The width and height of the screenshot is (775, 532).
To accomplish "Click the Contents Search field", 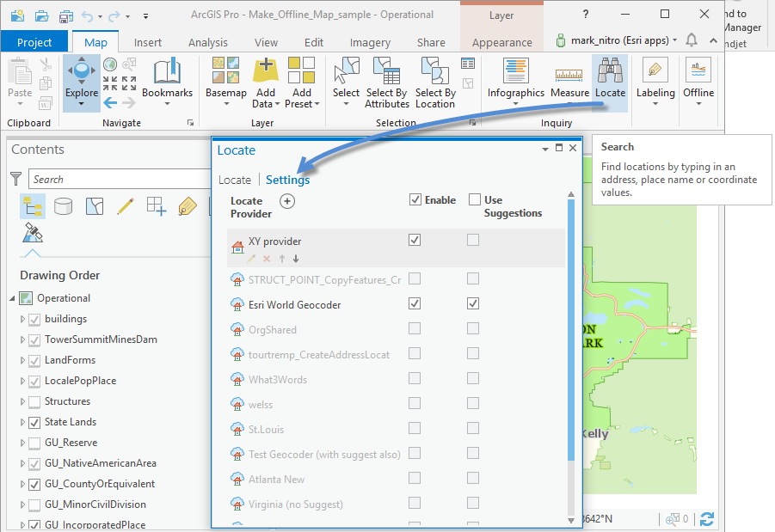I will (x=120, y=179).
